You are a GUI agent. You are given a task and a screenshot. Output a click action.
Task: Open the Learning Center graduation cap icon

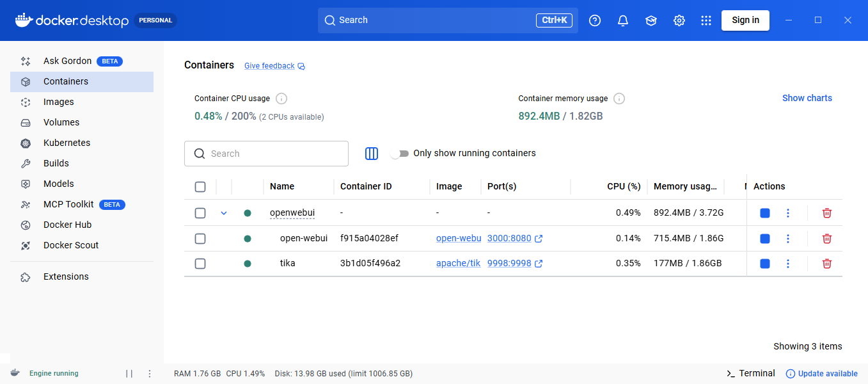(651, 20)
